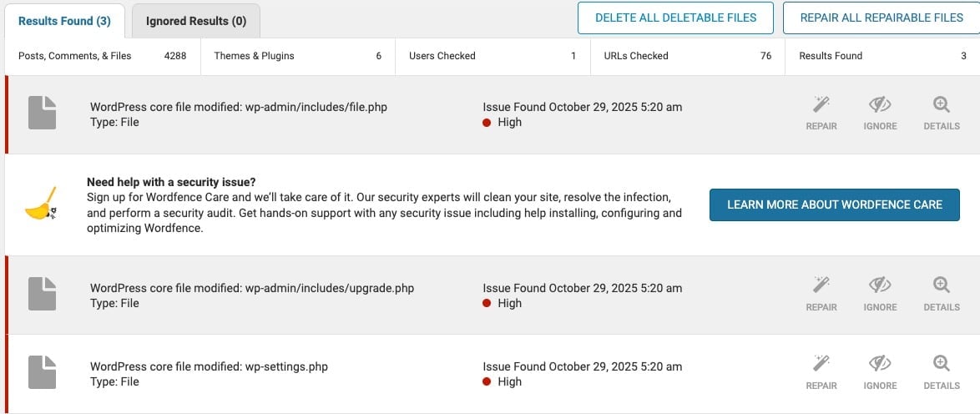The image size is (980, 414).
Task: Click Learn More About Wordfence Care
Action: [834, 204]
